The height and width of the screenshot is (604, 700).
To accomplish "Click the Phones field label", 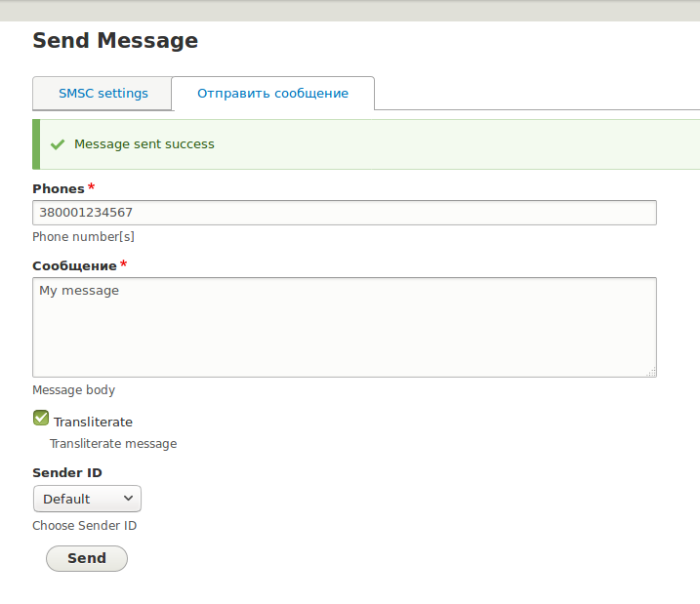I will tap(59, 188).
